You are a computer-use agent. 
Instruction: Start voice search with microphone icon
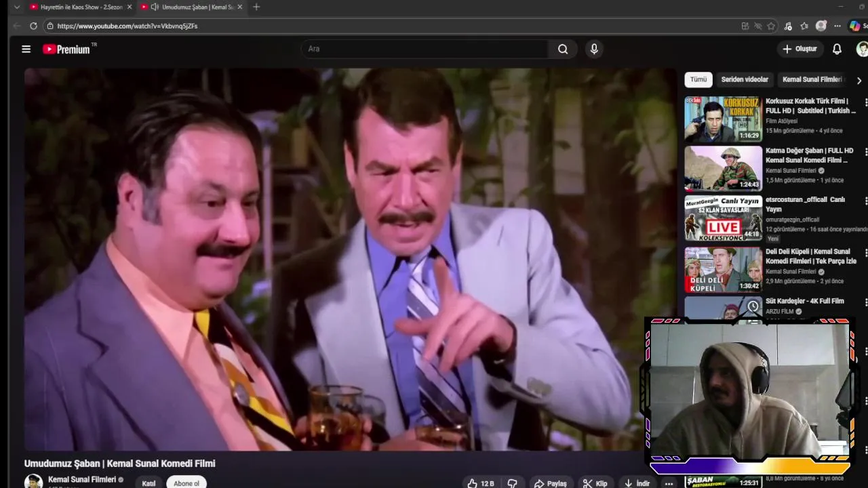(594, 49)
